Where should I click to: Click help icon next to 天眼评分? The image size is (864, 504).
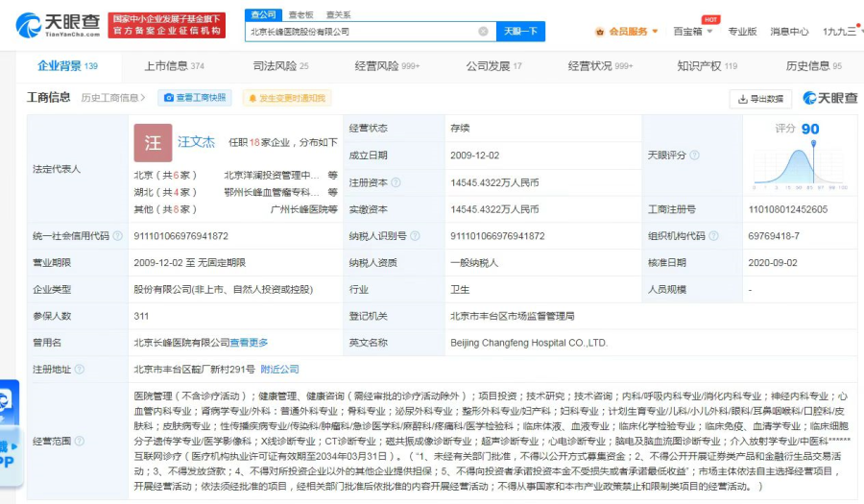694,156
